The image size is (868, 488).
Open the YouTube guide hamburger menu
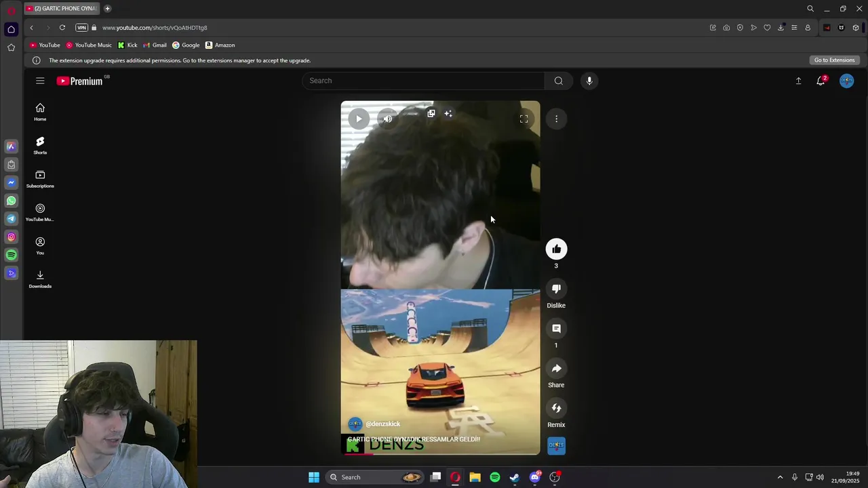pyautogui.click(x=40, y=81)
